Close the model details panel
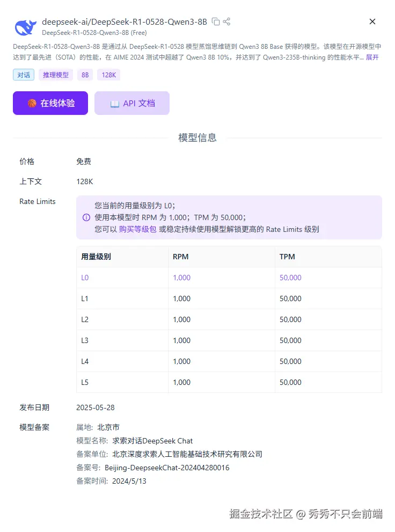The image size is (395, 532). point(372,21)
